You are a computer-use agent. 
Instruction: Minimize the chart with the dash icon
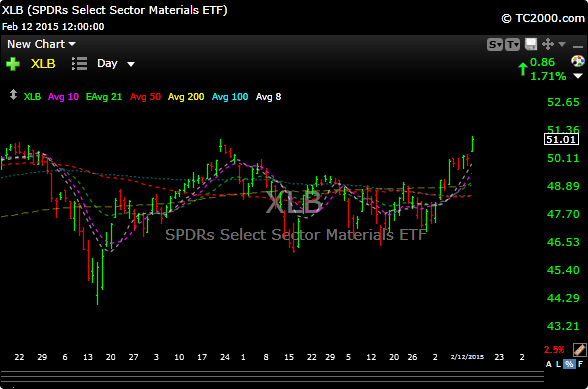click(x=578, y=47)
